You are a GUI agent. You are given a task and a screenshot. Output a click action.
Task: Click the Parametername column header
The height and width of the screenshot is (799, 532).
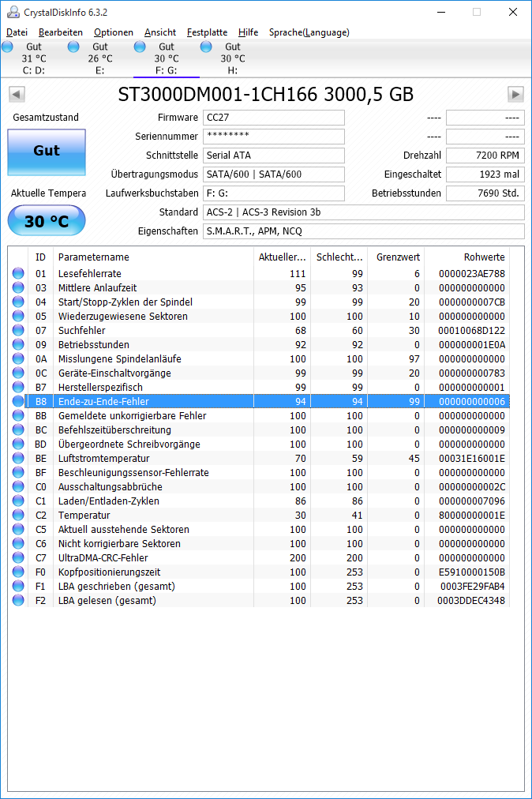tap(153, 257)
